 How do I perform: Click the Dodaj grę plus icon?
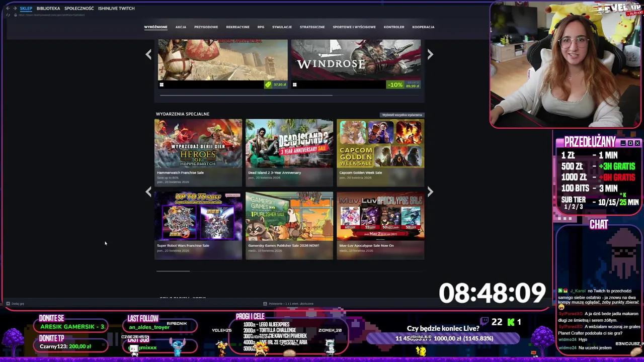[x=8, y=304]
